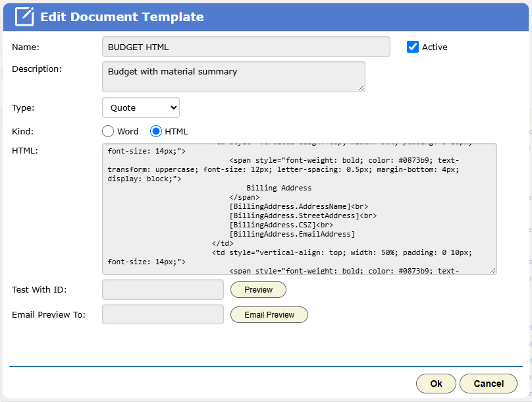Click the Edit Document Template pencil icon
This screenshot has width=532, height=402.
pyautogui.click(x=24, y=16)
